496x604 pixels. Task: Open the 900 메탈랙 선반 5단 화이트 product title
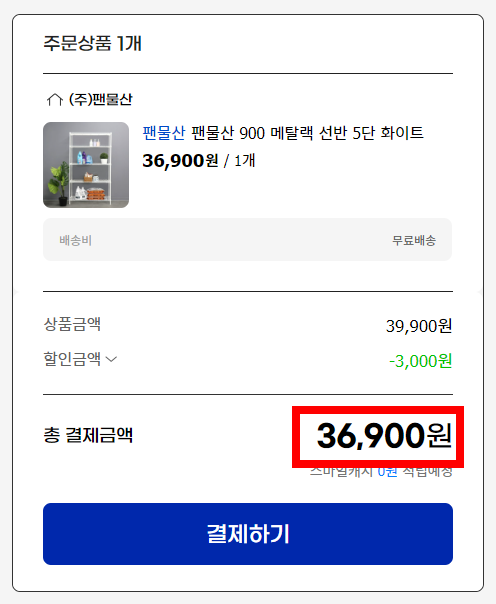click(x=307, y=133)
